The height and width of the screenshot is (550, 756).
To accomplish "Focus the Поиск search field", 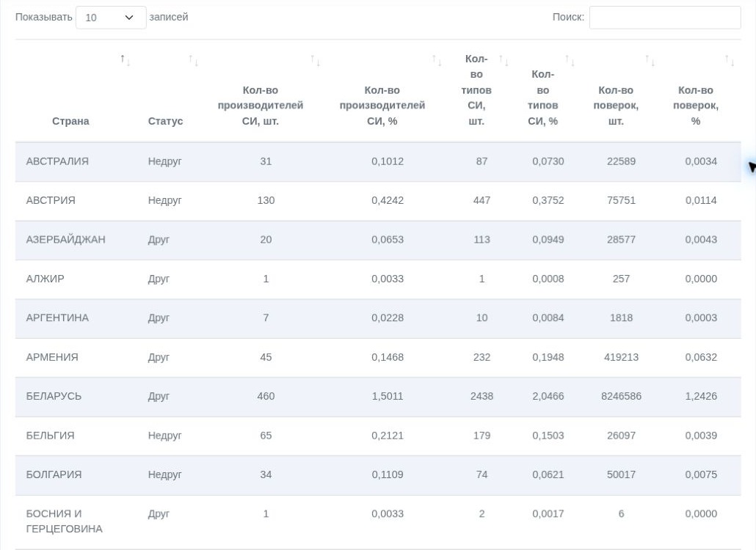I will point(665,18).
